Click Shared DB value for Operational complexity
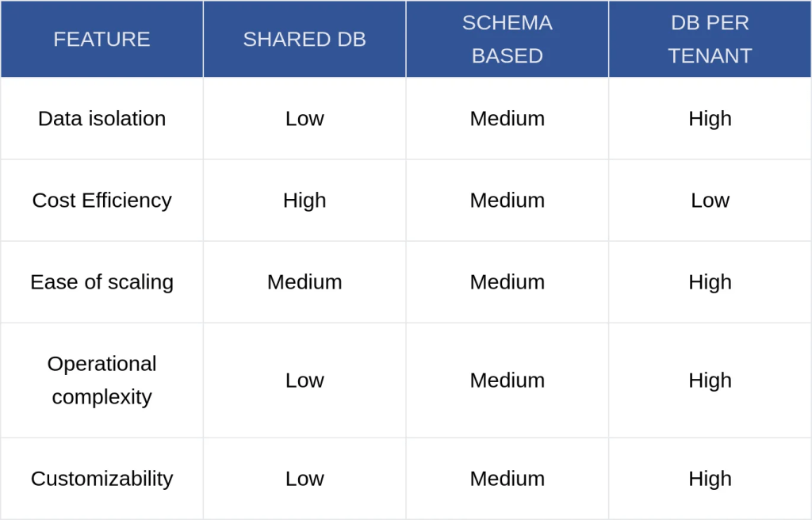The image size is (812, 520). pyautogui.click(x=304, y=380)
